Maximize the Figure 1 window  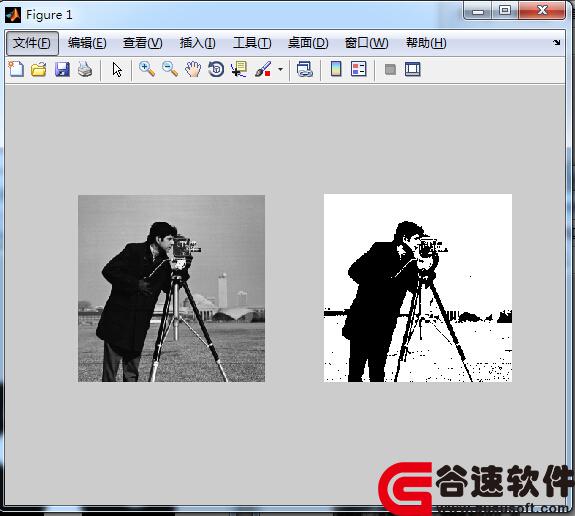505,10
